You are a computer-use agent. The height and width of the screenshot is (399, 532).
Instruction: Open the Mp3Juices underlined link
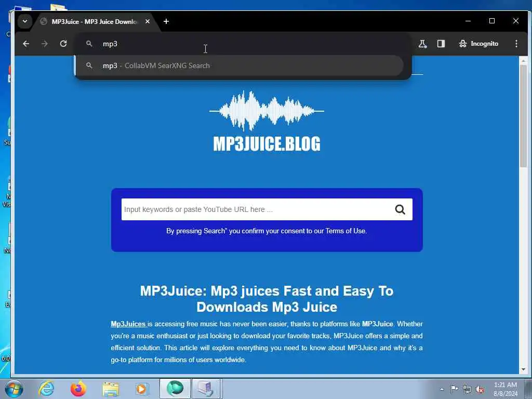point(128,324)
